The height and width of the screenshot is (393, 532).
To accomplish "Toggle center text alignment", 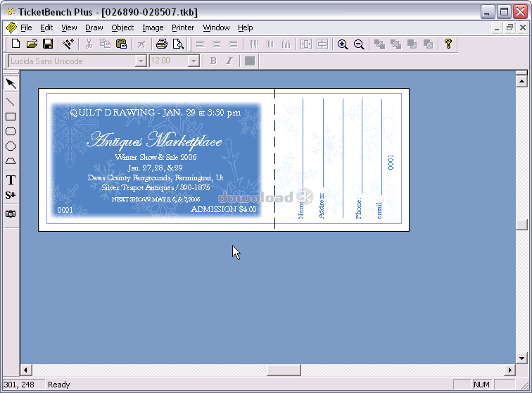I will [x=216, y=44].
